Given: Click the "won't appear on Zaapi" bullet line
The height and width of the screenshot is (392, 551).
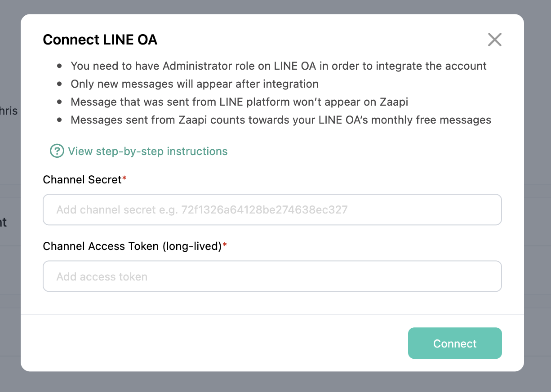Looking at the screenshot, I should pyautogui.click(x=239, y=102).
